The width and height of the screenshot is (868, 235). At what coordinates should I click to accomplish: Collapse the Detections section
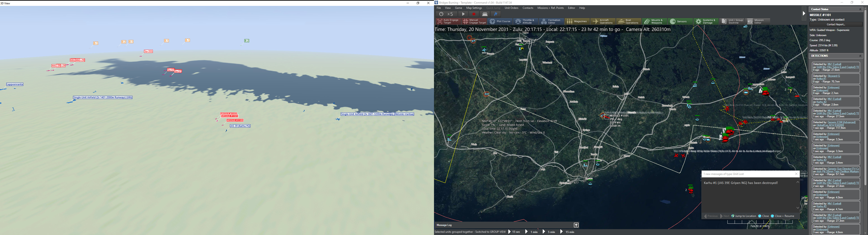point(860,56)
